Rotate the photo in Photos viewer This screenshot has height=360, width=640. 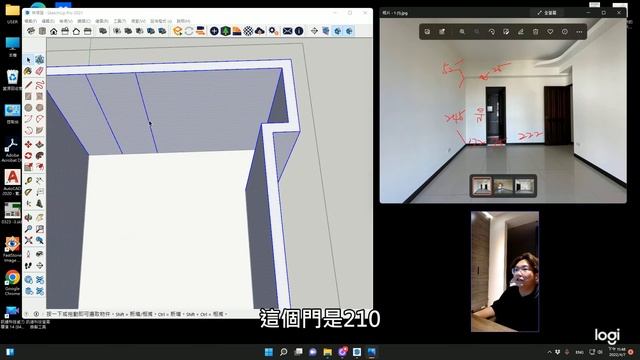491,31
